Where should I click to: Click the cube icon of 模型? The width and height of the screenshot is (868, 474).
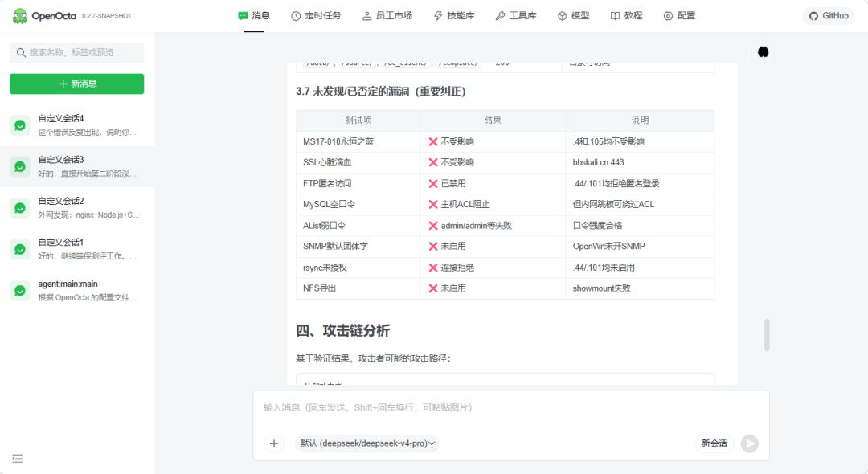pyautogui.click(x=563, y=16)
